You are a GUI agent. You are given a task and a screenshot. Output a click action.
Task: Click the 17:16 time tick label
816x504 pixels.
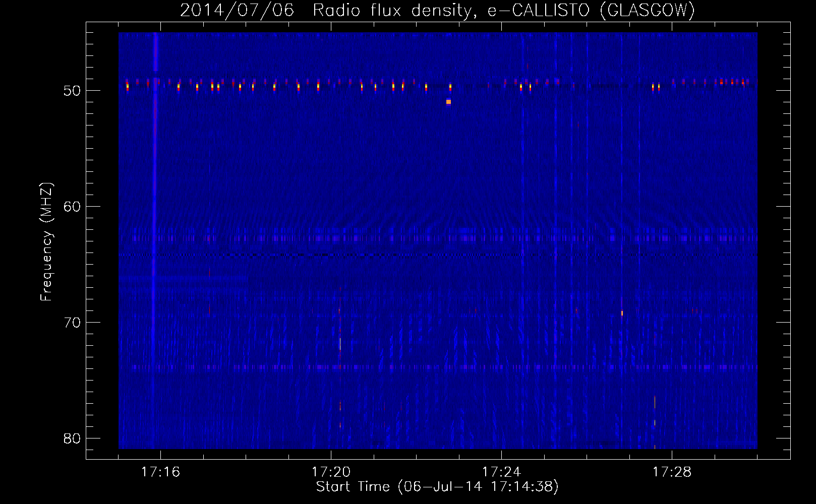(160, 472)
